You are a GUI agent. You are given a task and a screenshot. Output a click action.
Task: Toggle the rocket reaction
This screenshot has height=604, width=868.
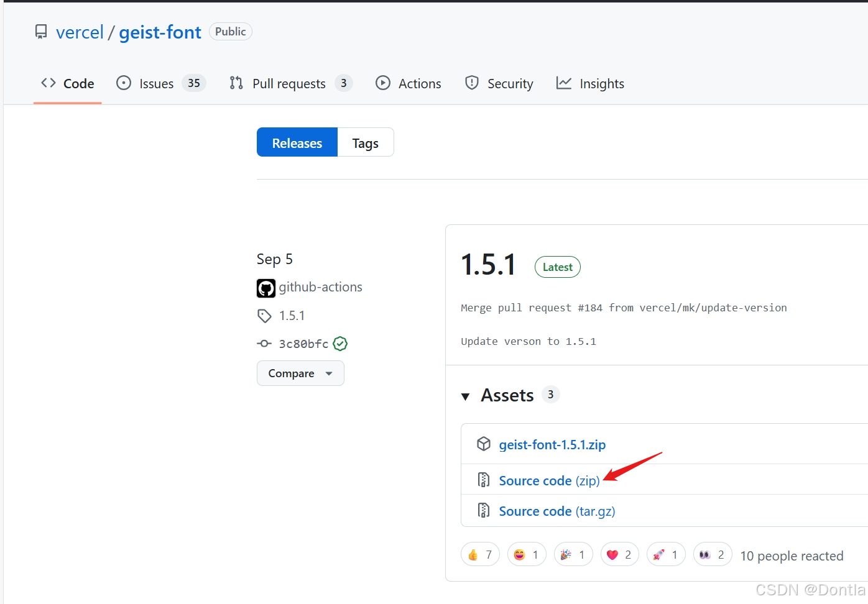point(666,554)
